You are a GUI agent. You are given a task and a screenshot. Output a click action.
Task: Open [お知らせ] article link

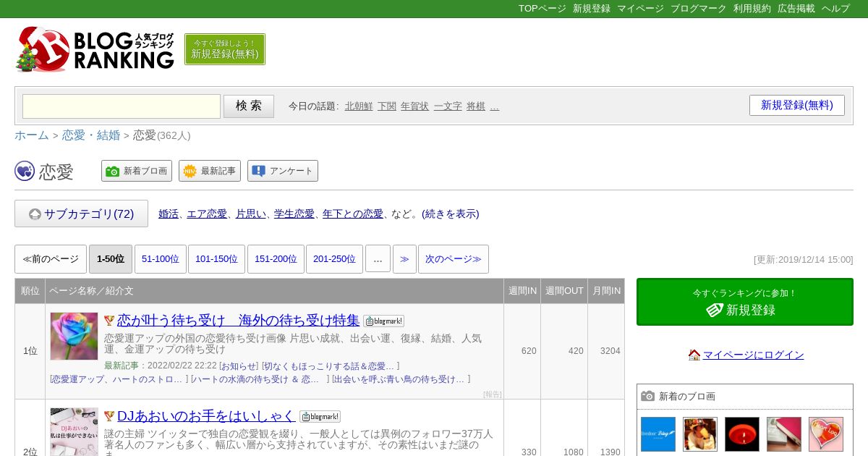point(239,366)
